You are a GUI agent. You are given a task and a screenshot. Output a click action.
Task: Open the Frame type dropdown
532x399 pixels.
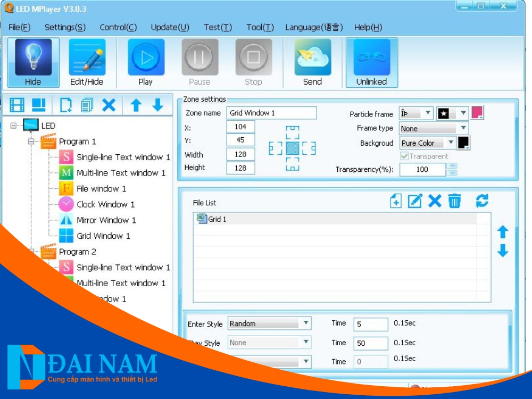click(463, 128)
